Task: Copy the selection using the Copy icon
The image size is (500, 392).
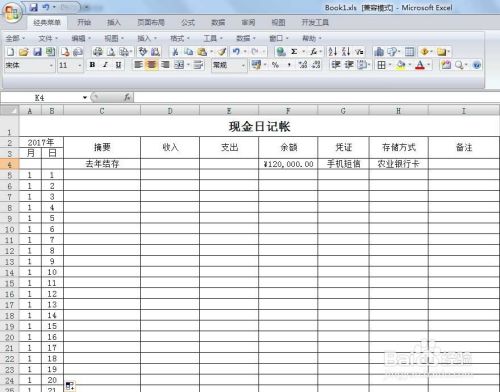Action: pos(189,52)
